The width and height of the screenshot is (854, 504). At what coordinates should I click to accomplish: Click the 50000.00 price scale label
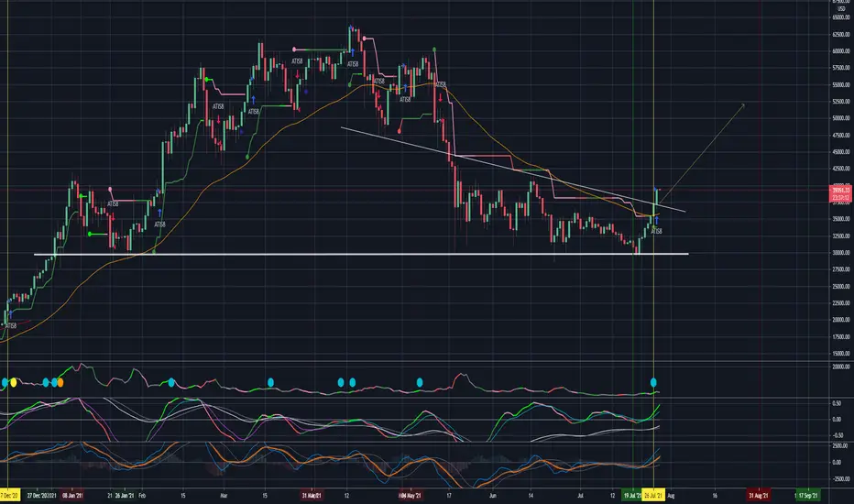coord(841,118)
